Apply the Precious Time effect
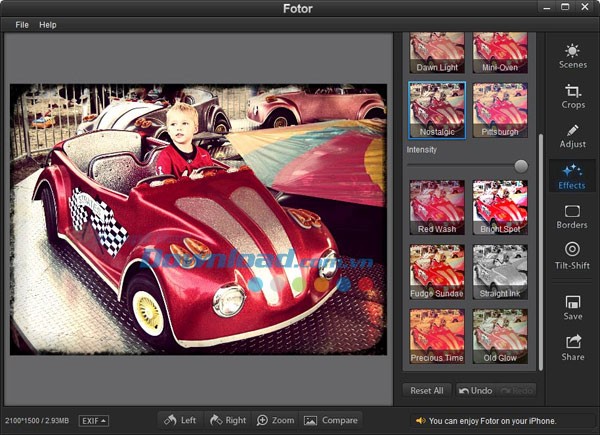Image resolution: width=600 pixels, height=435 pixels. click(437, 336)
